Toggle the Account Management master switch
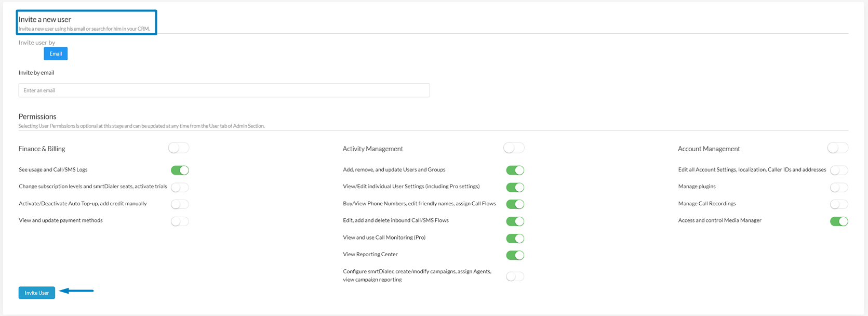 837,148
